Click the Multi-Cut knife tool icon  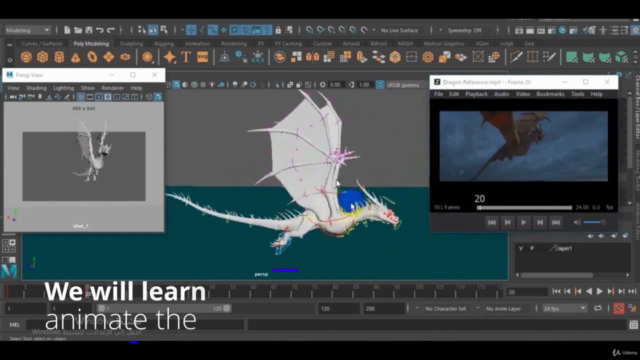[x=516, y=57]
